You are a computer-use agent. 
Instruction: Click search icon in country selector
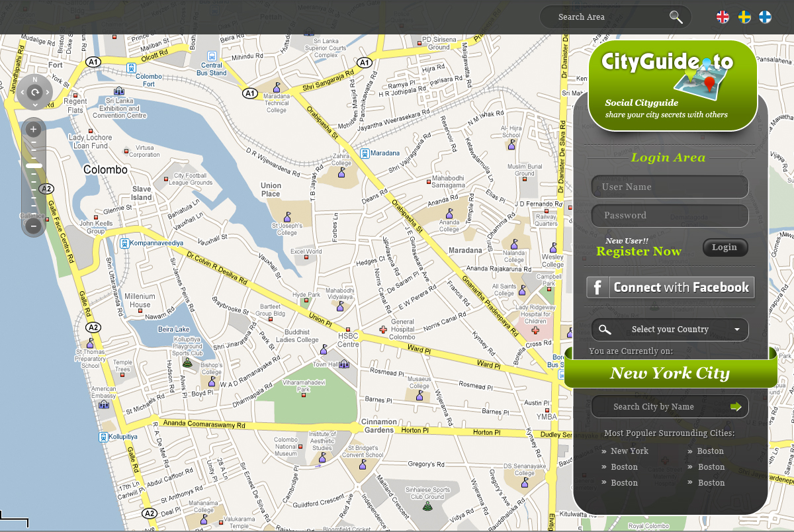click(x=605, y=330)
